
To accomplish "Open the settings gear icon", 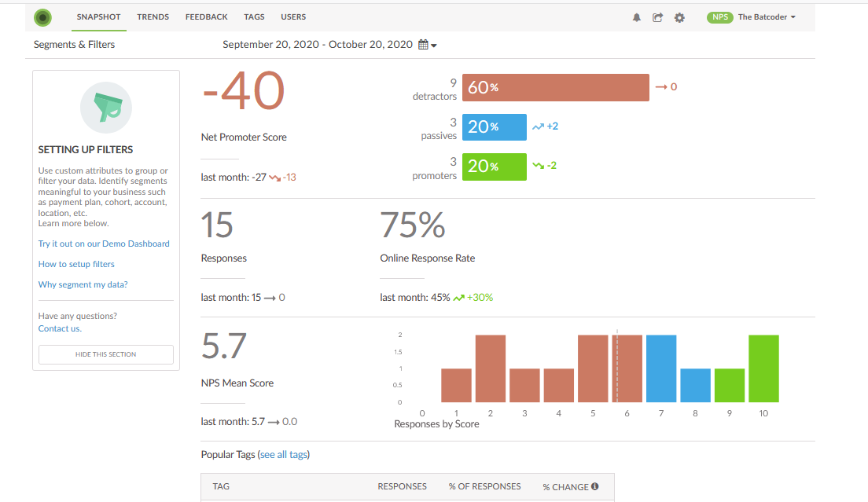I will coord(679,16).
